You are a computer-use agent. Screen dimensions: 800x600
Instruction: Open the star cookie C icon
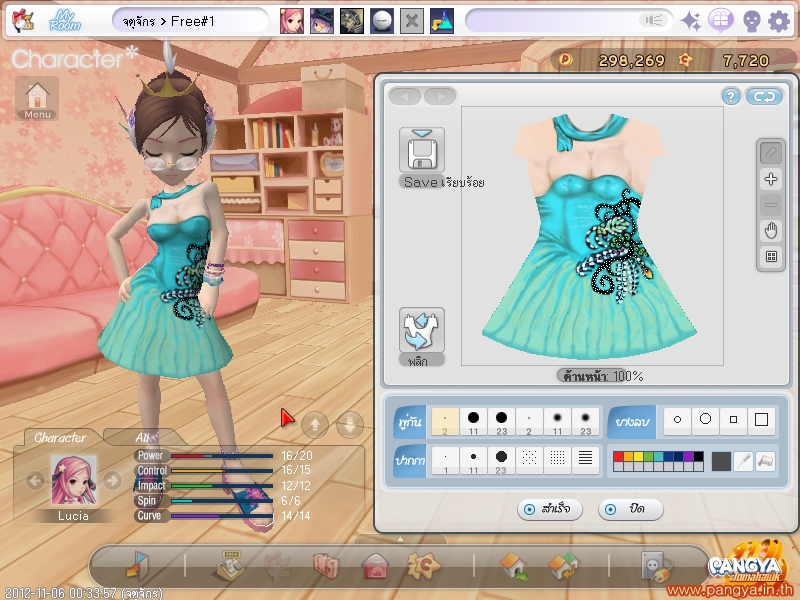point(423,566)
